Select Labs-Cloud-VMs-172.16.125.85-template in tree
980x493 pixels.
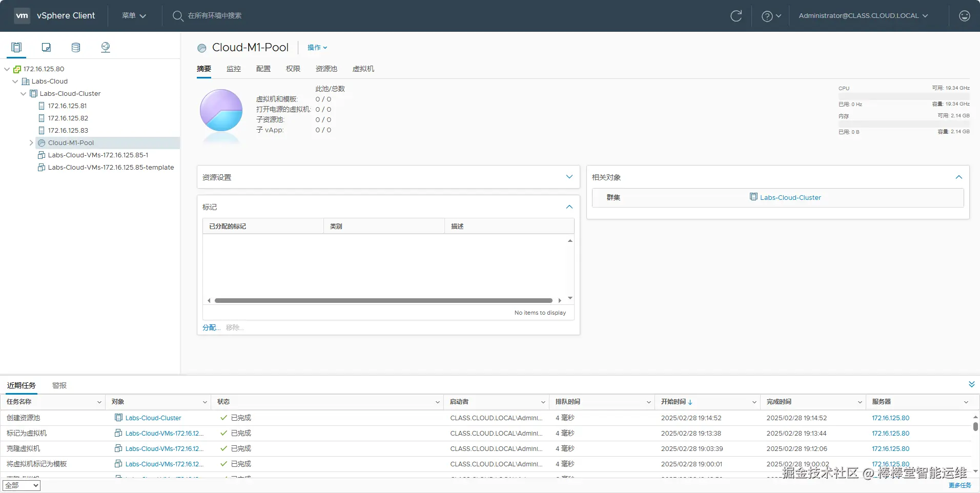coord(111,168)
